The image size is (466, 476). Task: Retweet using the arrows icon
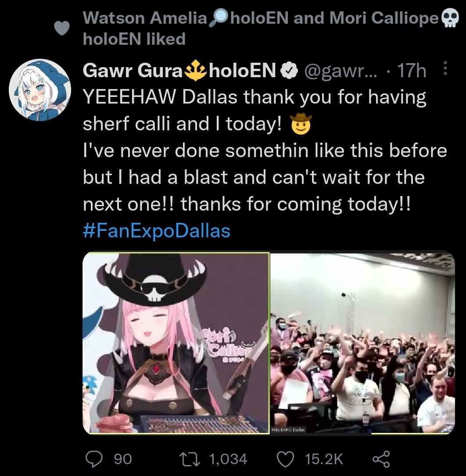point(190,459)
